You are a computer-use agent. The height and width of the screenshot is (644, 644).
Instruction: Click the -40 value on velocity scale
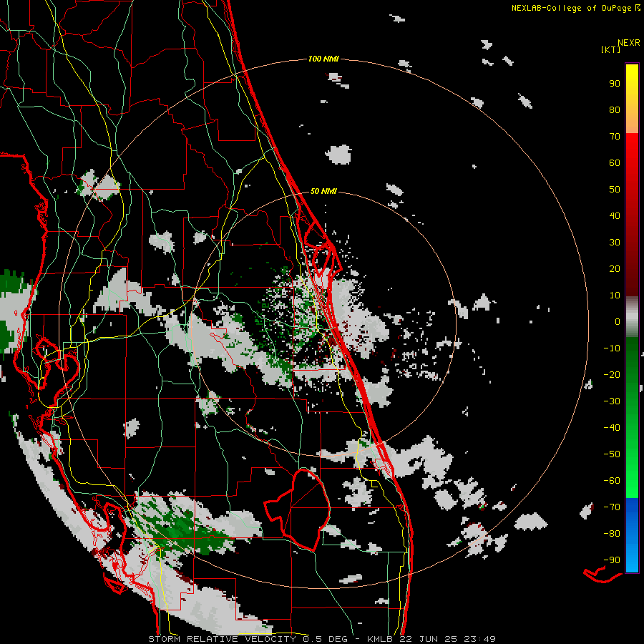[612, 428]
